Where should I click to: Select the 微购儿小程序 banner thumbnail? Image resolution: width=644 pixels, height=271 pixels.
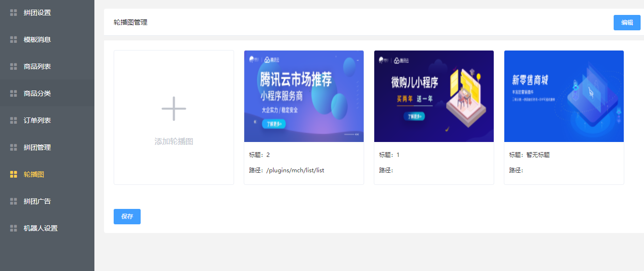coord(434,96)
